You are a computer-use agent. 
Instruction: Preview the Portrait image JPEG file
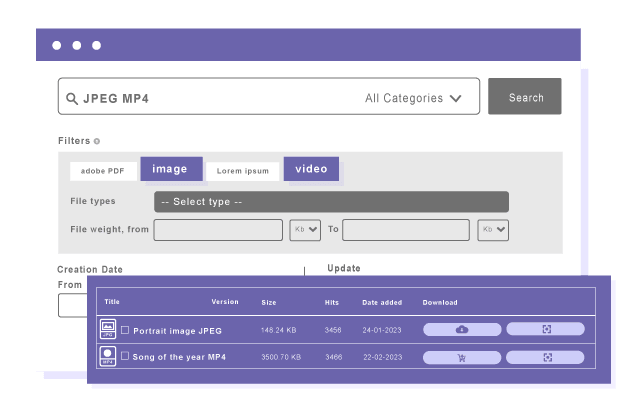click(x=545, y=329)
